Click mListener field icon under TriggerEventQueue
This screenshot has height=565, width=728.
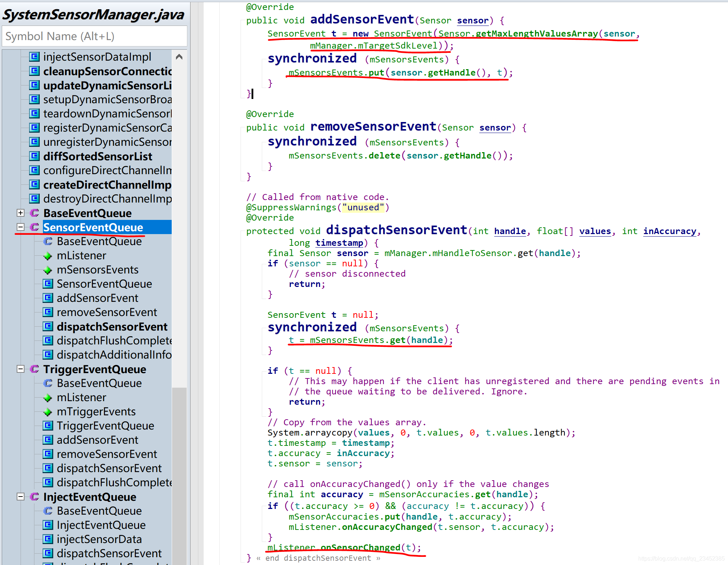point(48,398)
